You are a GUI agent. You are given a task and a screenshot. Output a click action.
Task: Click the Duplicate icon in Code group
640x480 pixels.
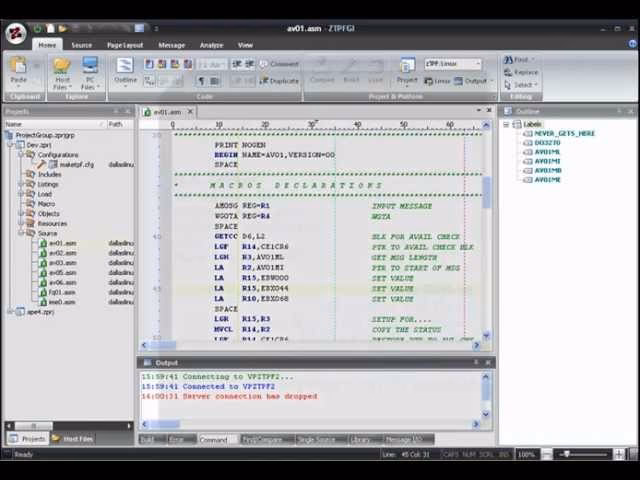point(264,81)
